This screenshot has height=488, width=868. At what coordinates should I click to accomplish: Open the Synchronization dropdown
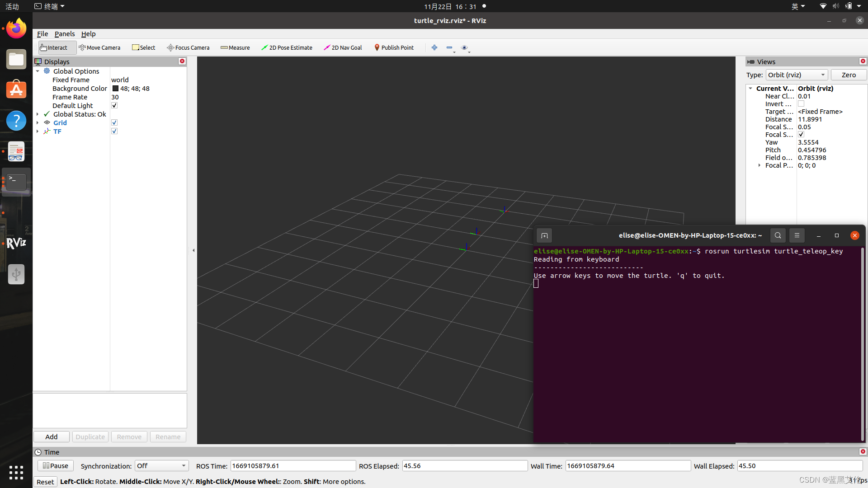pyautogui.click(x=161, y=466)
